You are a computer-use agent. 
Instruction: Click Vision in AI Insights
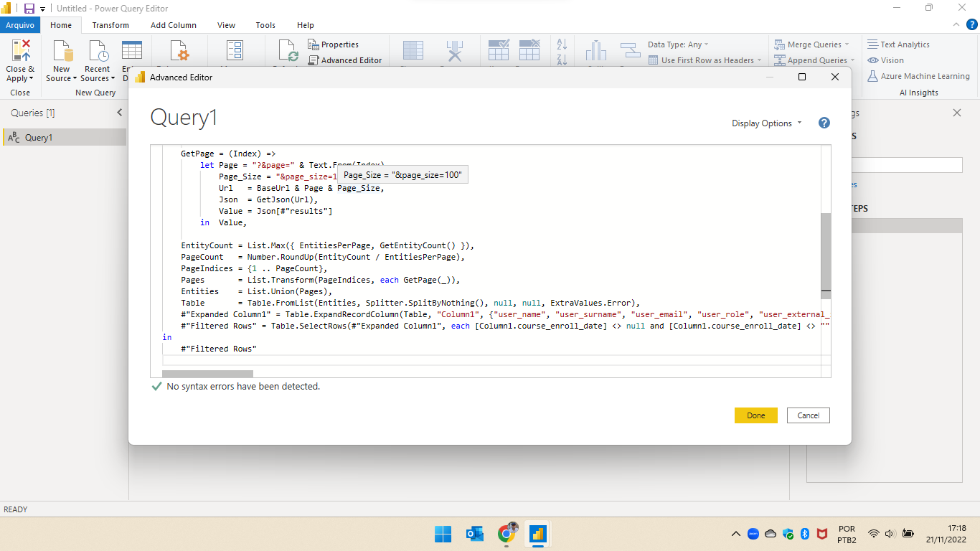pyautogui.click(x=885, y=60)
